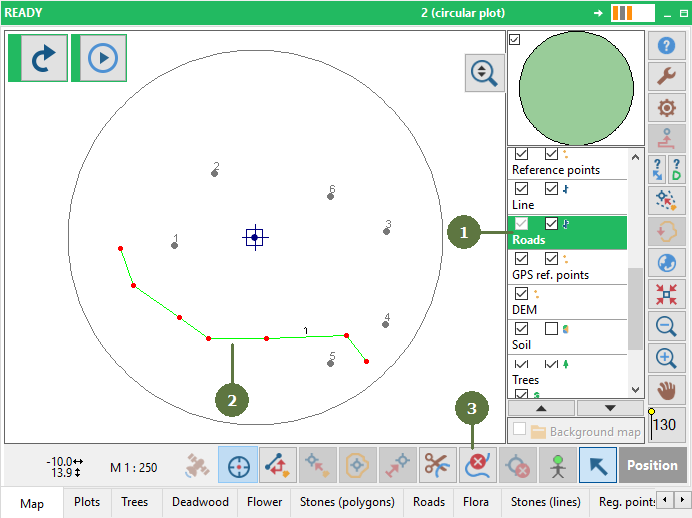Screen dimensions: 692x518
Task: Click the green-headed person figure icon
Action: pos(558,465)
